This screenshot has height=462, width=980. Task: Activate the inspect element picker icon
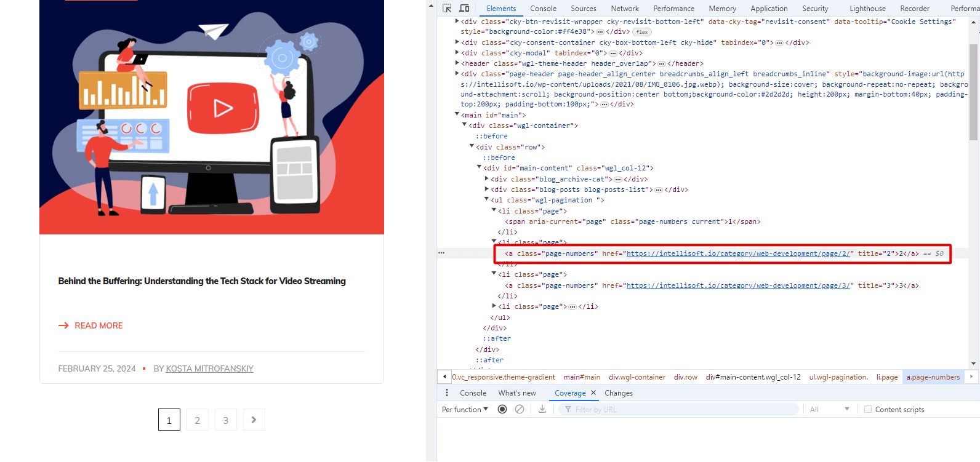click(447, 8)
